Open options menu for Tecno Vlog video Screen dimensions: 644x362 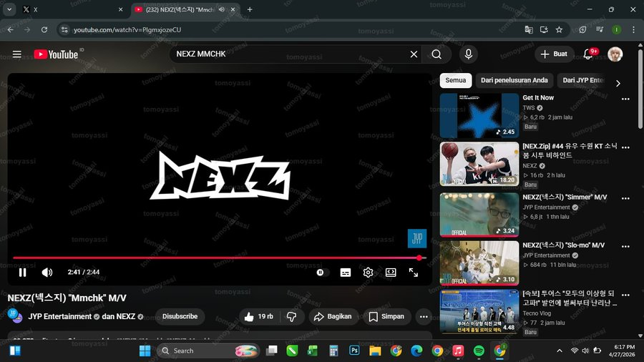[x=625, y=295]
